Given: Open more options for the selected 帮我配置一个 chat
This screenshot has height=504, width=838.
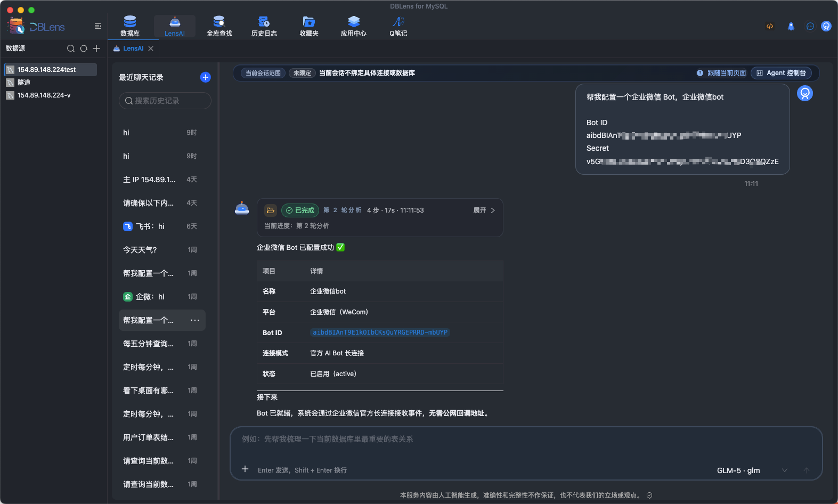Looking at the screenshot, I should pyautogui.click(x=195, y=320).
